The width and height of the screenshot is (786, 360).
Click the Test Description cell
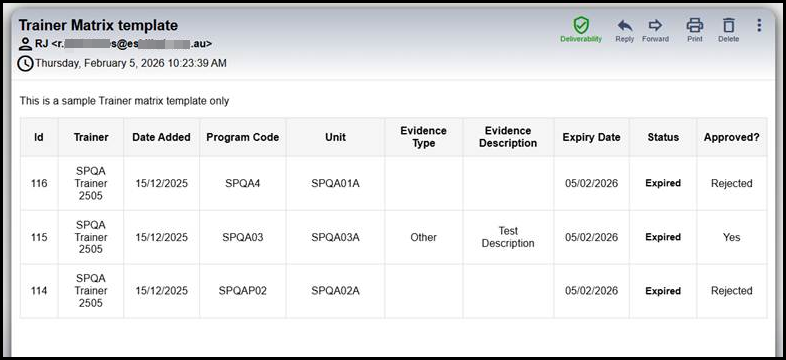click(x=508, y=237)
